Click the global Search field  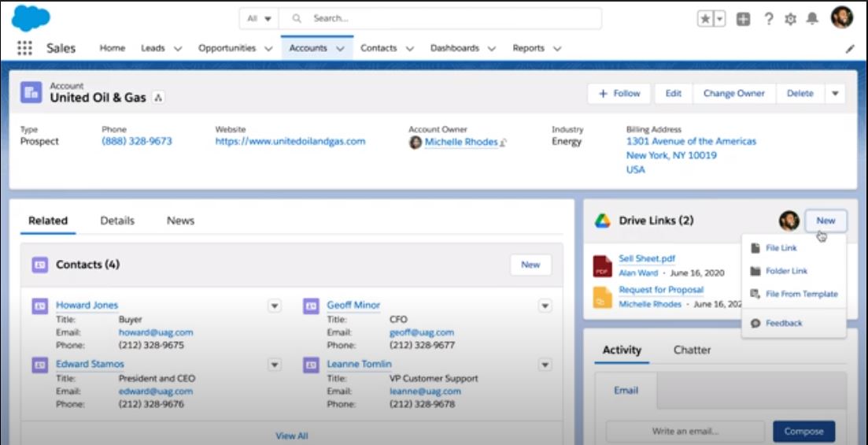[440, 18]
